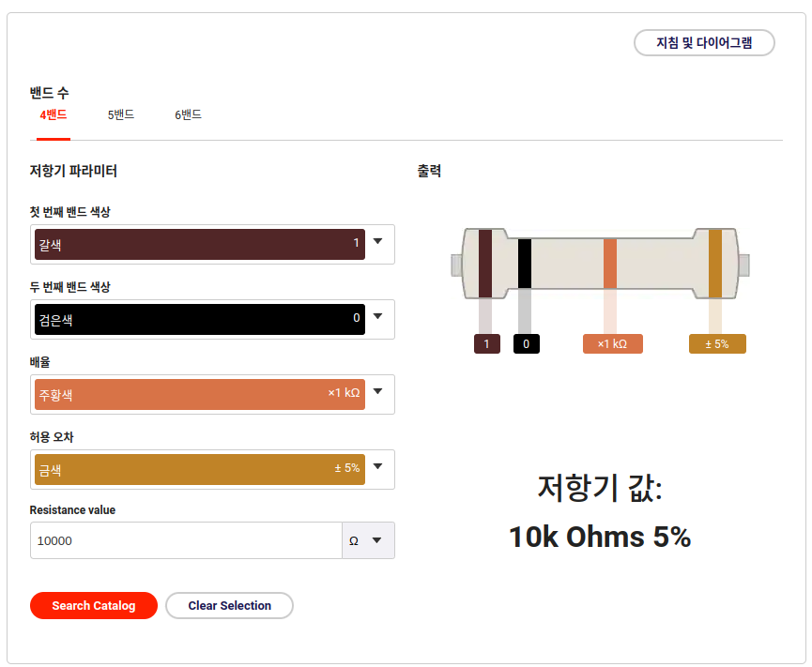Click the 갈색 brown color bar
Viewport: 812px width, 667px height.
200,244
